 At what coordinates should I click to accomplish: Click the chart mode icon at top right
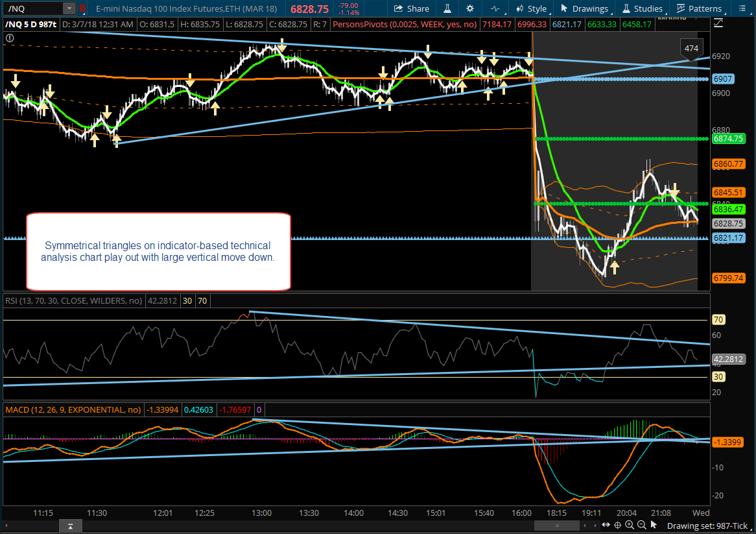(x=718, y=23)
